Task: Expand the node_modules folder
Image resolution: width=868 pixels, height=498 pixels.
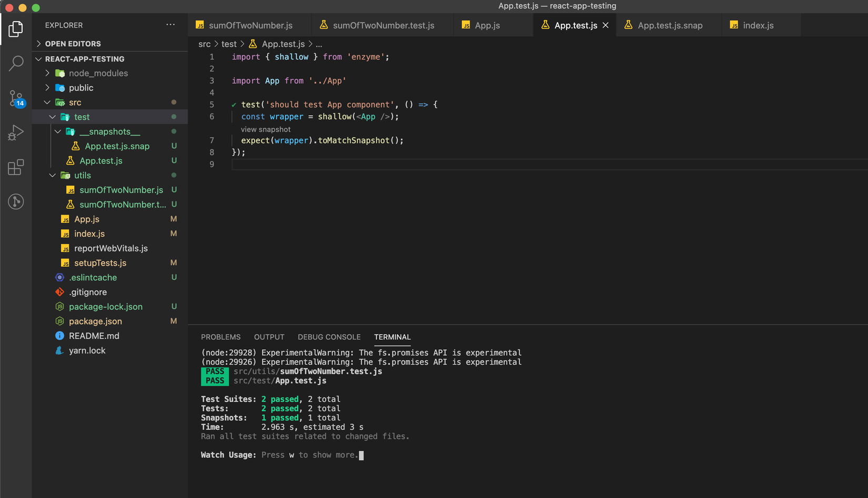Action: pyautogui.click(x=98, y=73)
